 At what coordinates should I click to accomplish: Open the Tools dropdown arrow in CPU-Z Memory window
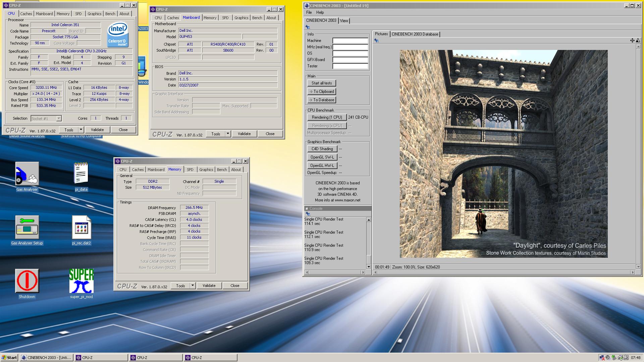coord(193,286)
